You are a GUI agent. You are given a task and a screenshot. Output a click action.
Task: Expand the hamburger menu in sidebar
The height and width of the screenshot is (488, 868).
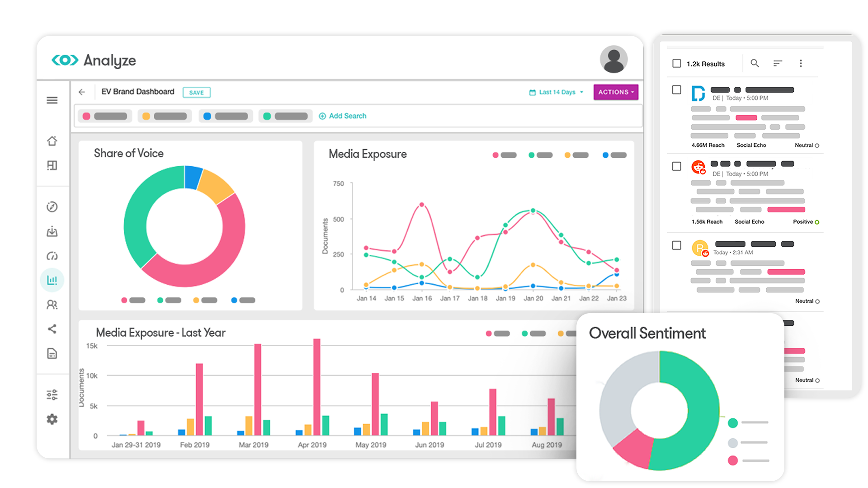[x=52, y=100]
